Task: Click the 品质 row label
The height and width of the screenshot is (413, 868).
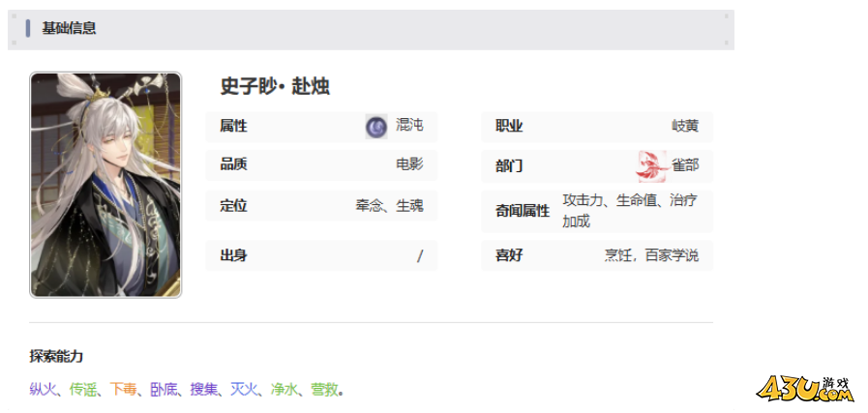Action: [x=233, y=165]
